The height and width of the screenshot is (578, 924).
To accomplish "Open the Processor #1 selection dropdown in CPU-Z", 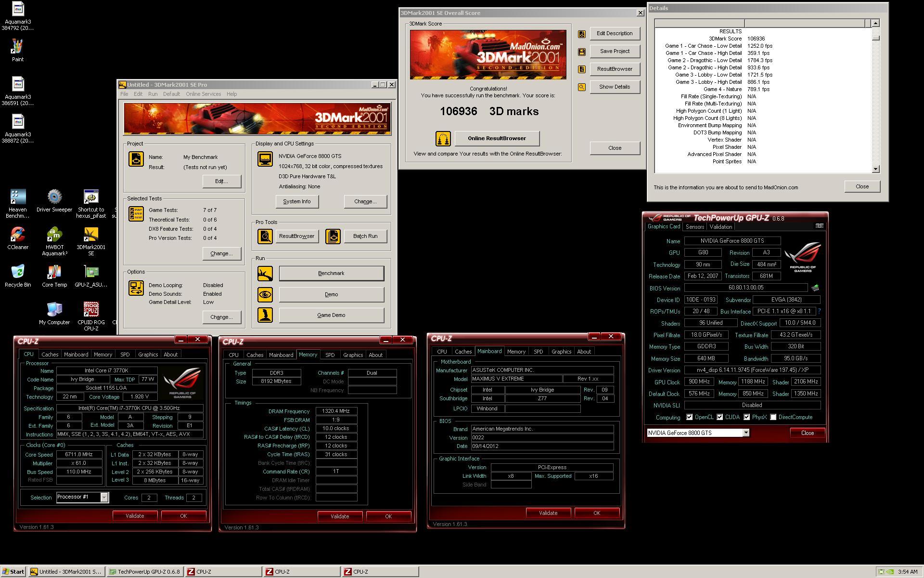I will 104,497.
